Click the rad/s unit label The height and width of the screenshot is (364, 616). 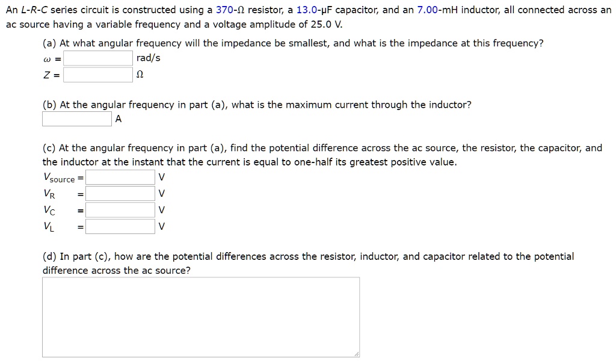(x=148, y=58)
